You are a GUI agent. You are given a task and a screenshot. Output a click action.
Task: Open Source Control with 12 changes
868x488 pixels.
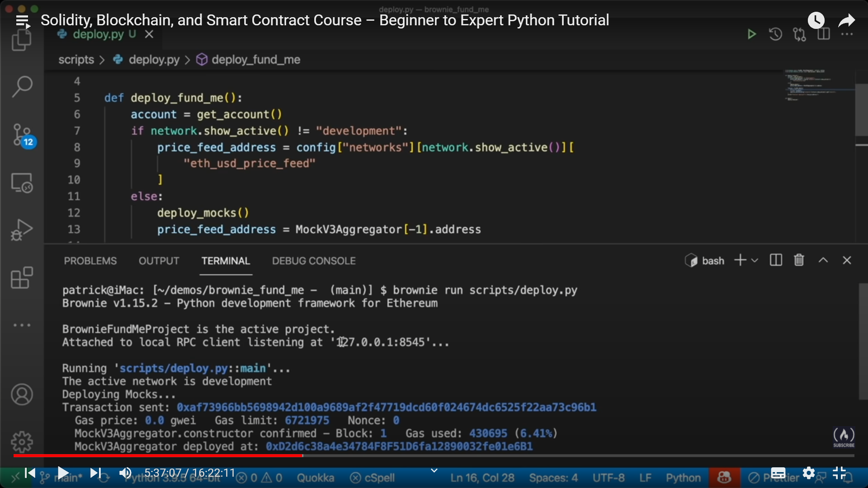(22, 135)
